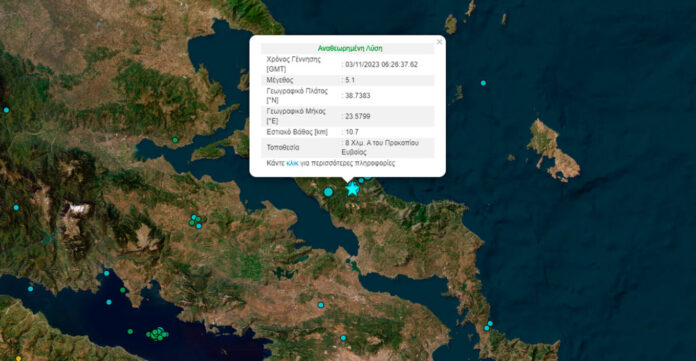
Task: Select the green marker on the gulf shore left of popup
Action: click(x=175, y=140)
